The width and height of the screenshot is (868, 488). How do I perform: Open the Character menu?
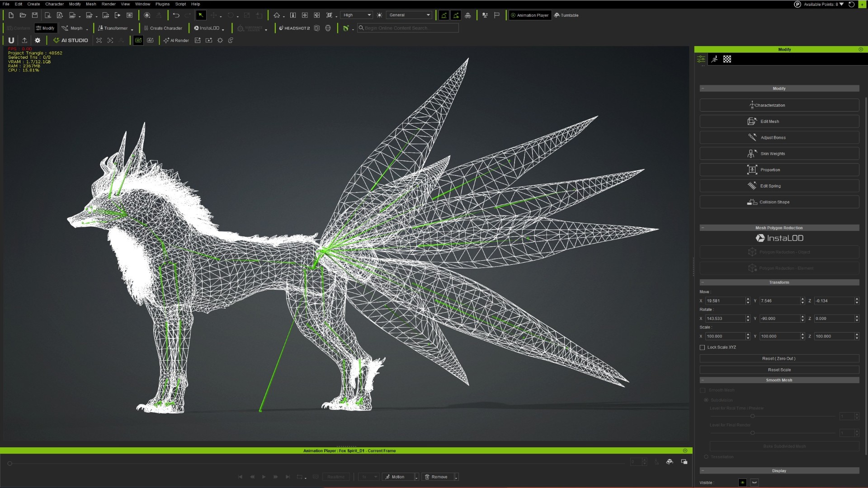(54, 4)
